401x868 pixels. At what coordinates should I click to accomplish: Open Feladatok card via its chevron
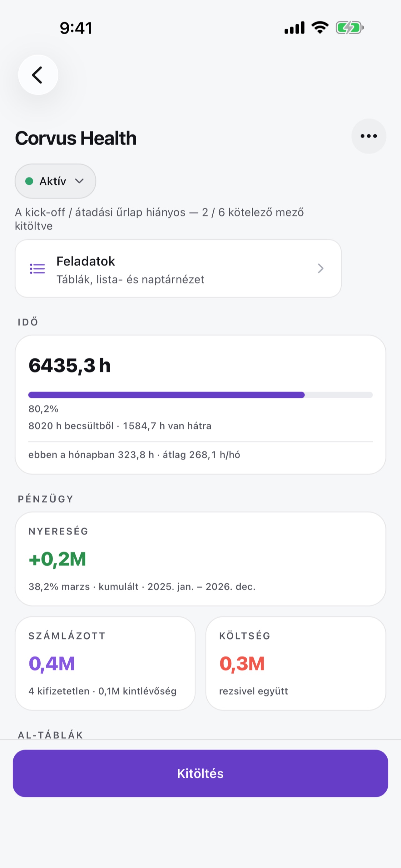320,268
